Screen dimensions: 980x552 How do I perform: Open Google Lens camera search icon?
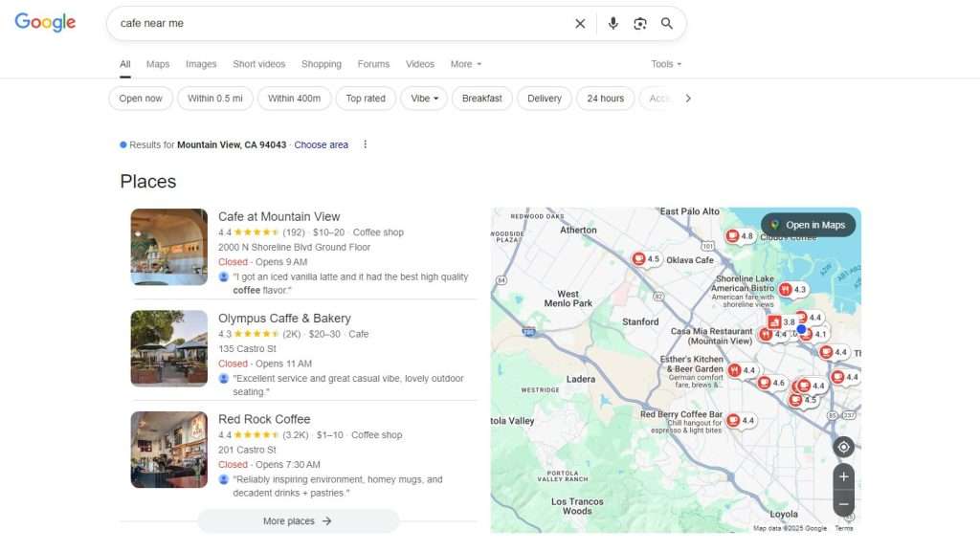640,24
